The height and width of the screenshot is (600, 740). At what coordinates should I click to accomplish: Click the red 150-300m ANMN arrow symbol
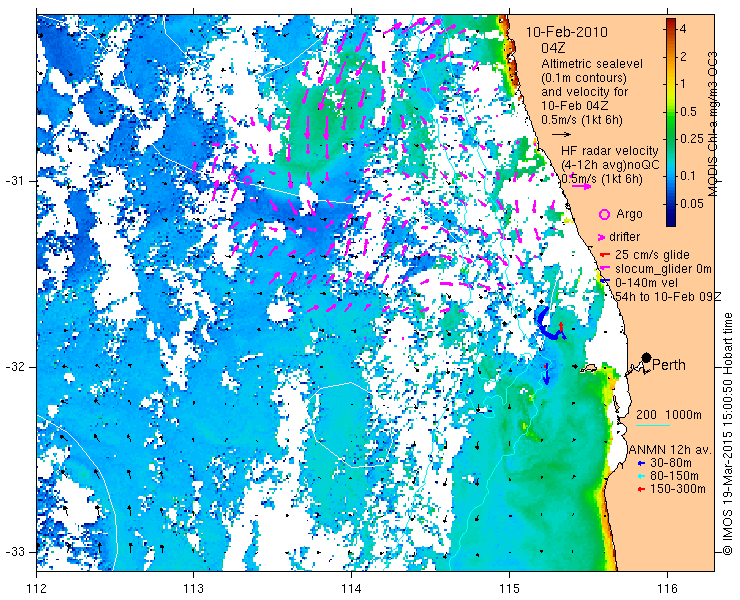(x=641, y=490)
